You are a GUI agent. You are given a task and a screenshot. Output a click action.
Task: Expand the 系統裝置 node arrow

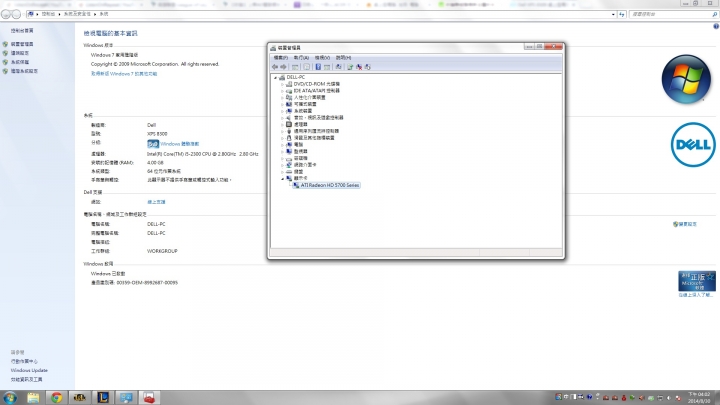click(x=282, y=111)
